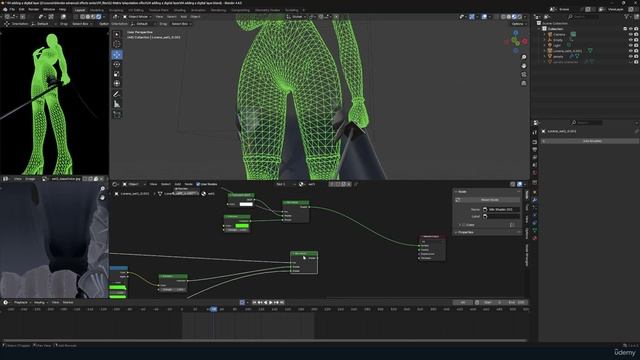This screenshot has width=640, height=360.
Task: Collapse the Collection tree in outliner
Action: coord(540,29)
